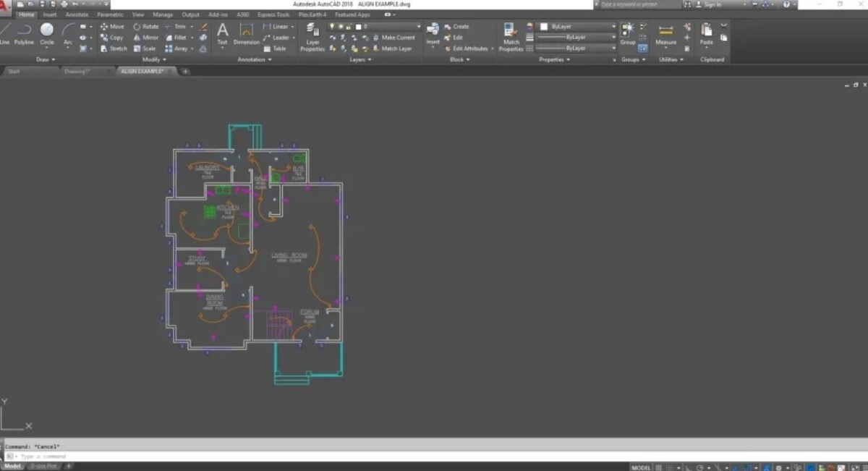Open the Layer Properties manager
This screenshot has height=471, width=868.
coord(312,35)
